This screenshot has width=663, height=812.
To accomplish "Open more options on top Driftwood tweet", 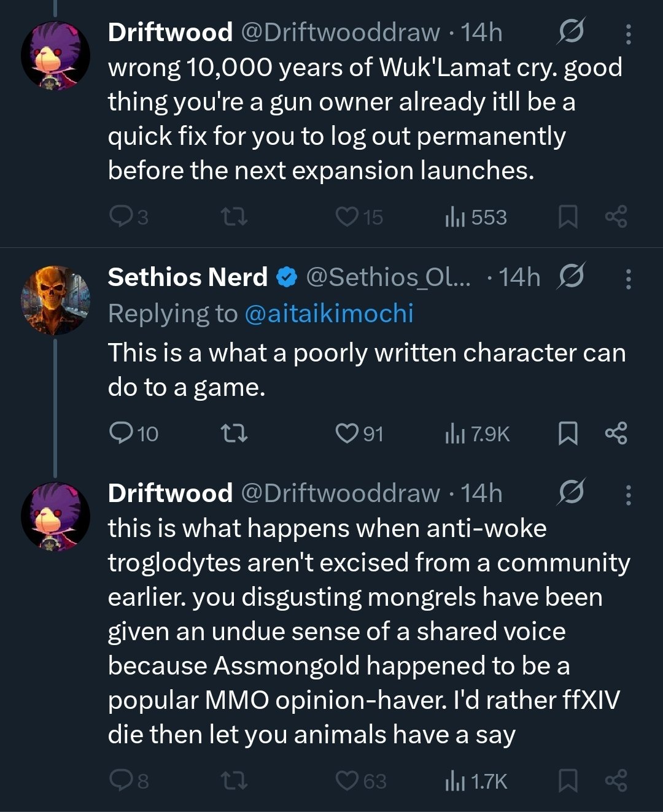I will point(628,34).
